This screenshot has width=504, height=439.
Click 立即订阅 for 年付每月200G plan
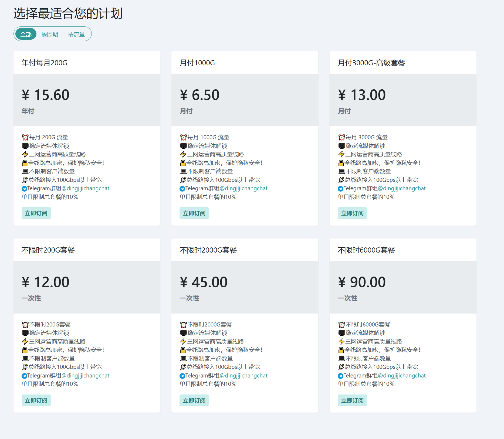tap(36, 213)
